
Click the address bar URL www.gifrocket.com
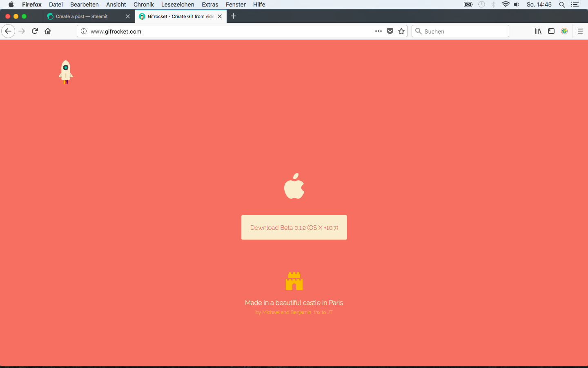tap(116, 31)
